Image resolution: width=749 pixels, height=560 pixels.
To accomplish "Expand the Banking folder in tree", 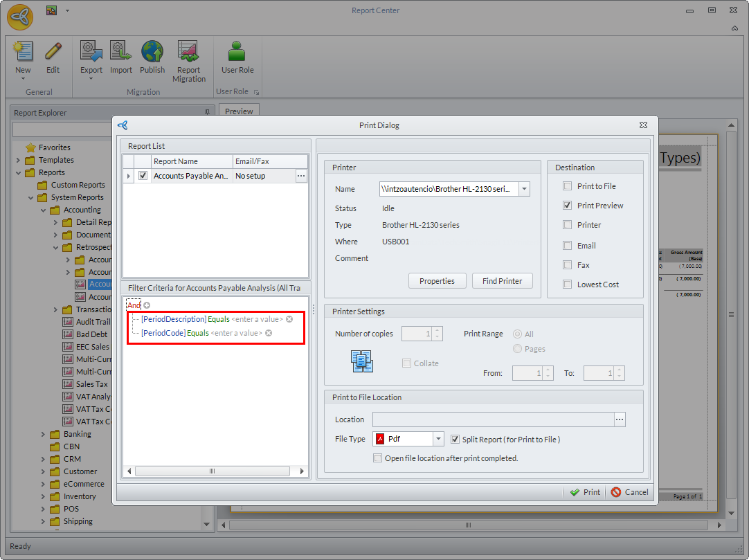I will pos(43,434).
